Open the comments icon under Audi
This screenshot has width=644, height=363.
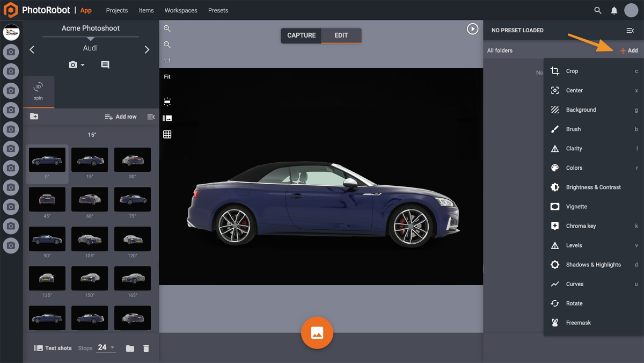click(105, 65)
